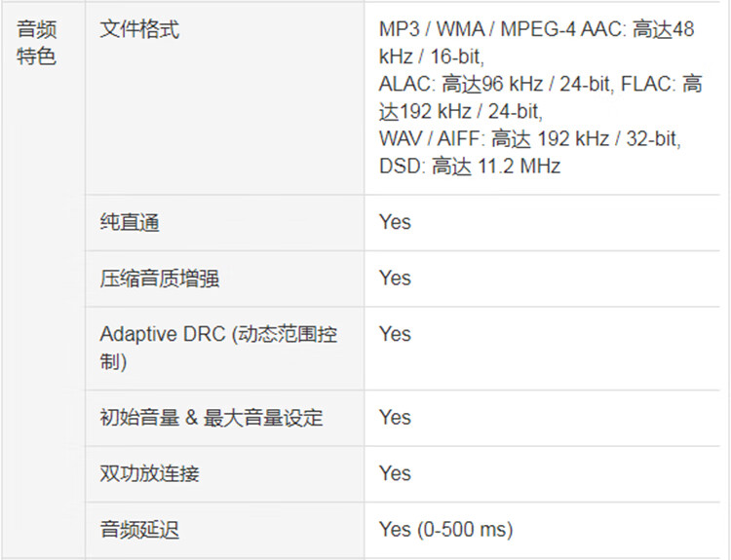The height and width of the screenshot is (560, 731).
Task: Click the Yes value beside 双功放连接
Action: pyautogui.click(x=395, y=473)
